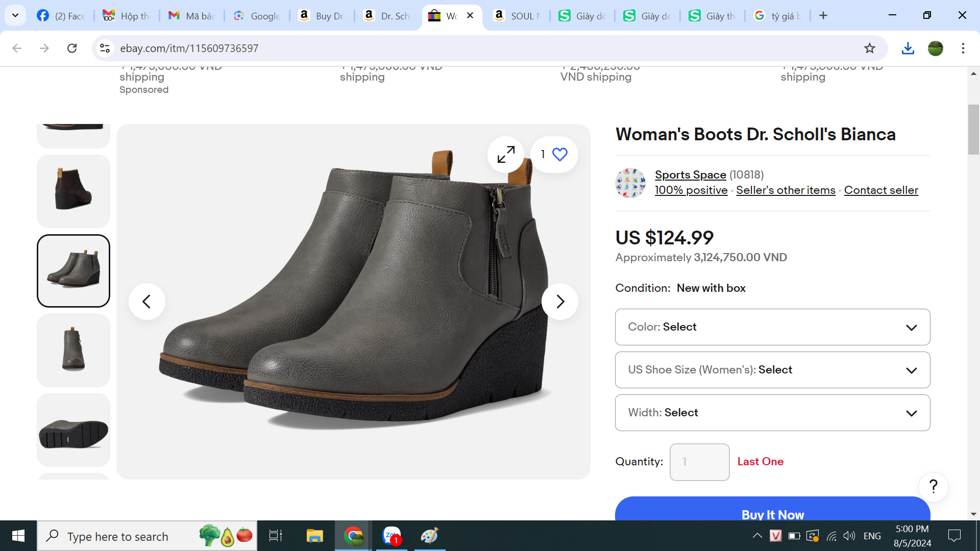Click the Quantity input field
Screen dimensions: 980x551
699,462
